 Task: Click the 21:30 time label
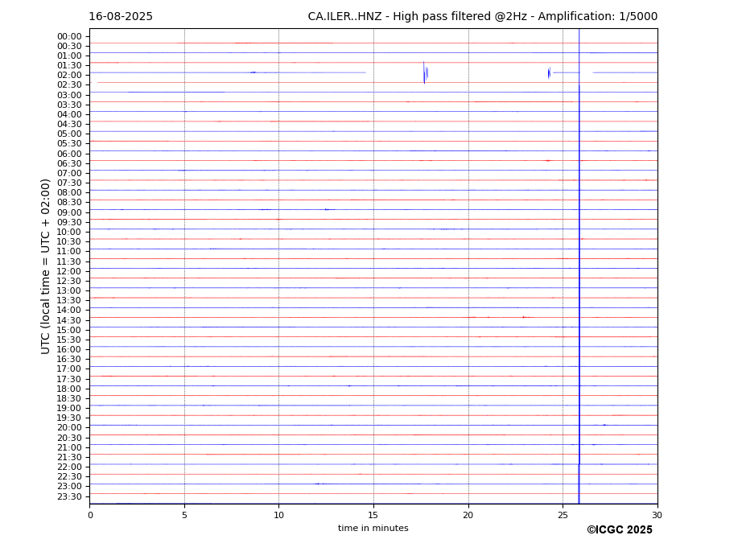click(x=69, y=457)
